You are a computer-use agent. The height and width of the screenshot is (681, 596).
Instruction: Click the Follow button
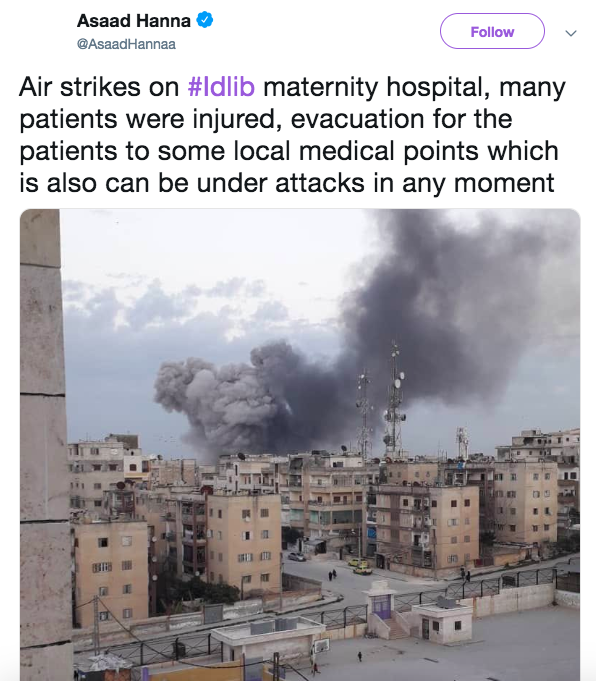pyautogui.click(x=492, y=31)
